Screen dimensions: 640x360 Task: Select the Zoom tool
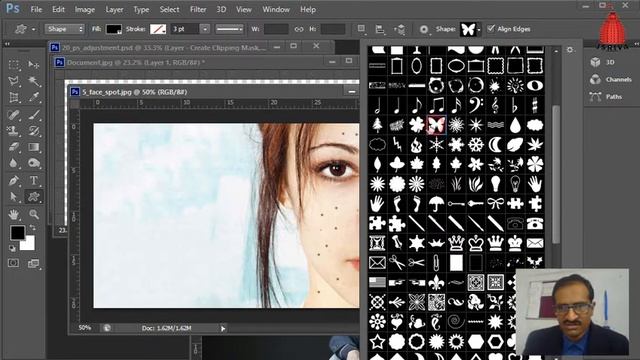point(33,214)
